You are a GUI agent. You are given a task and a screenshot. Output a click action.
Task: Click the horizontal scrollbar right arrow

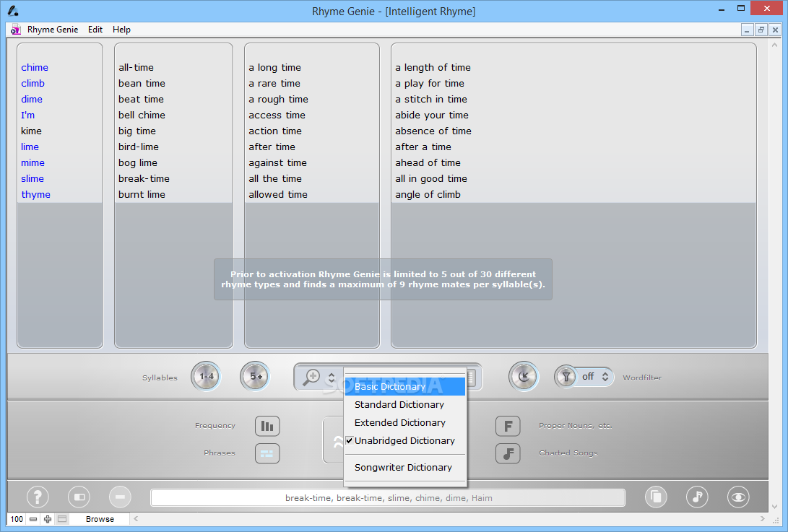click(x=763, y=519)
